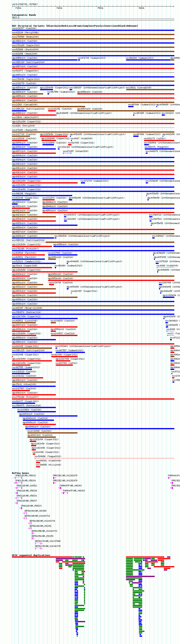Click variant nsv471457 (Alkan2009) label

point(75,151)
